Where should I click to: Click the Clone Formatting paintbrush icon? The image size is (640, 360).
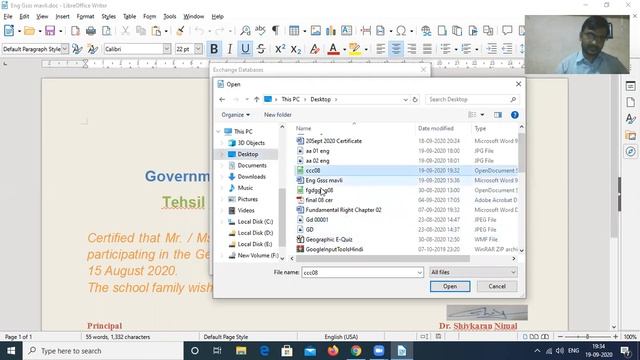point(180,31)
